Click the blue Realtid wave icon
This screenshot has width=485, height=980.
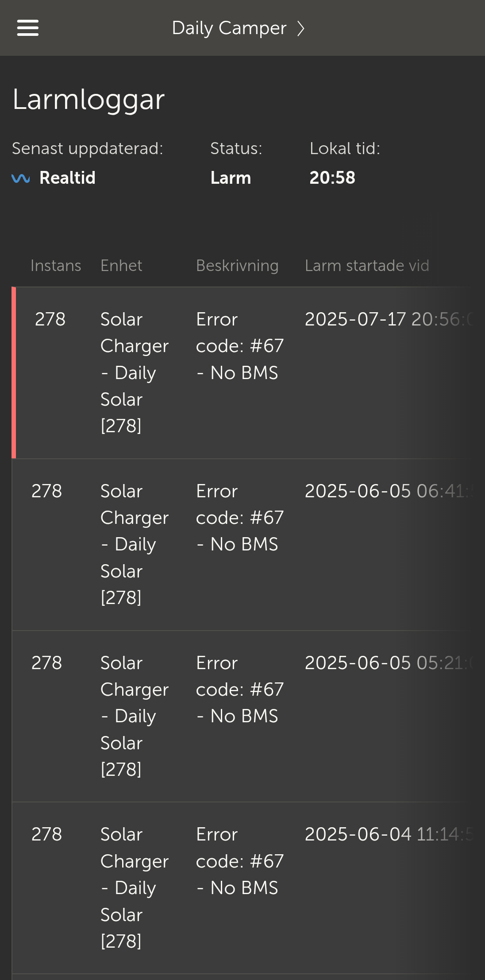click(x=21, y=178)
